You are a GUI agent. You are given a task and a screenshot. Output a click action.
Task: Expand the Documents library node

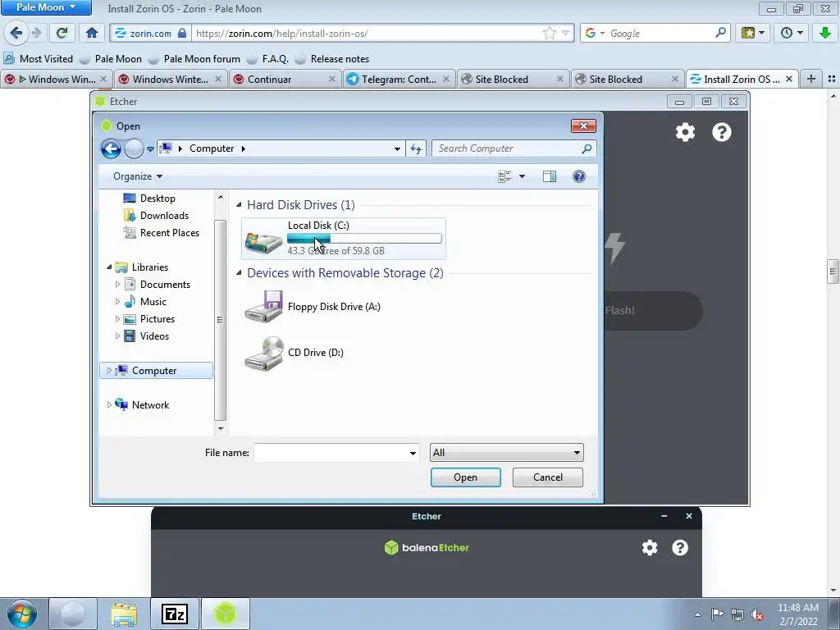[x=118, y=285]
